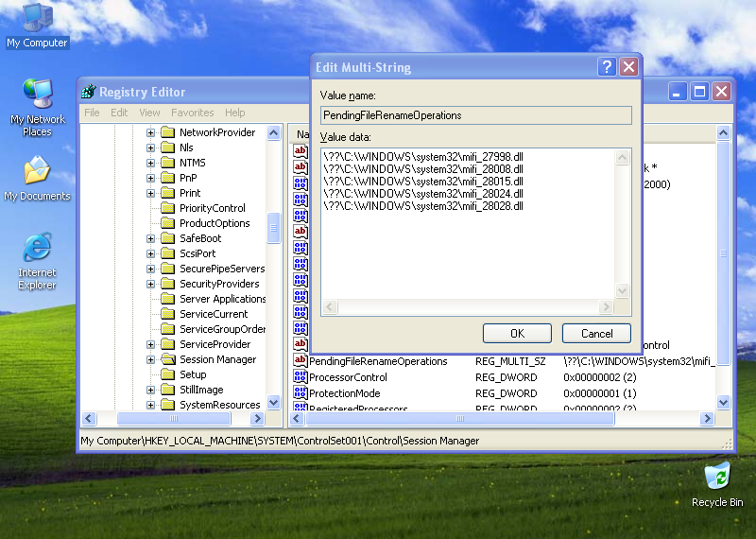Click the open Session Manager folder icon
This screenshot has height=539, width=756.
(168, 359)
